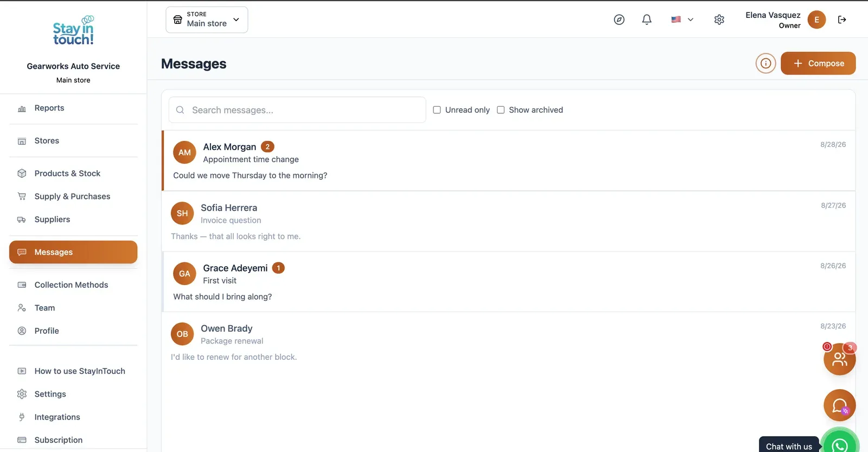This screenshot has height=452, width=868.
Task: Click the GA avatar for Grace Adeyemi
Action: tap(184, 274)
